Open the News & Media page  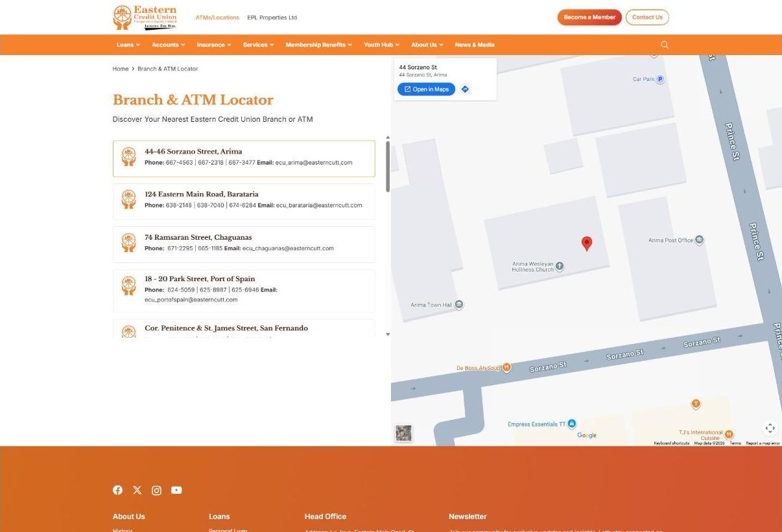(x=475, y=45)
